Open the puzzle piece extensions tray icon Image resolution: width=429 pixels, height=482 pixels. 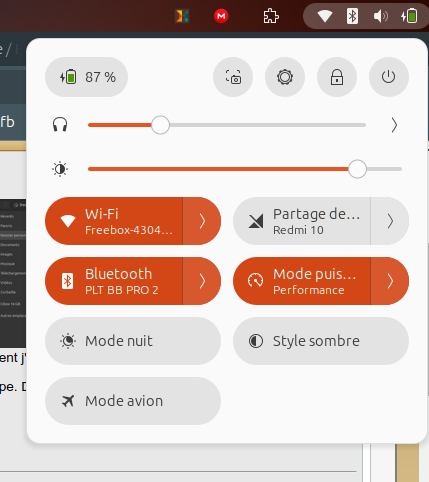271,16
